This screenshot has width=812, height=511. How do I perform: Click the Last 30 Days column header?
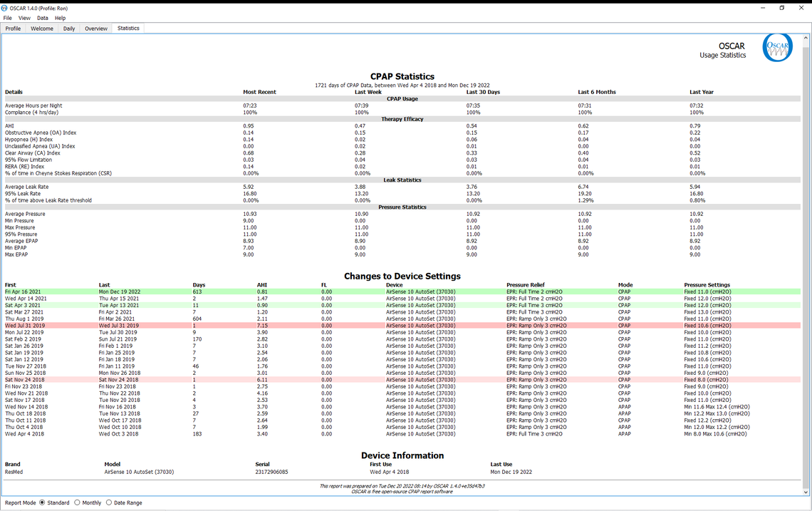pos(483,92)
